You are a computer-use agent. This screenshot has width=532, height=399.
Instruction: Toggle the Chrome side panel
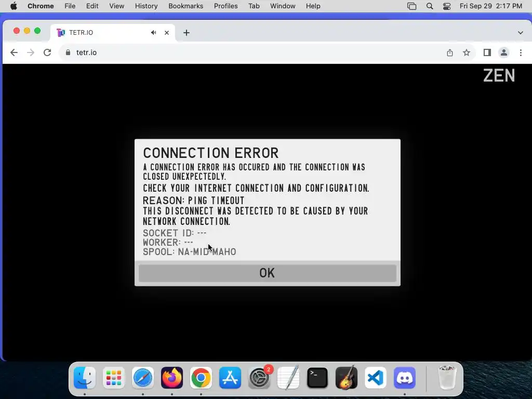point(487,52)
